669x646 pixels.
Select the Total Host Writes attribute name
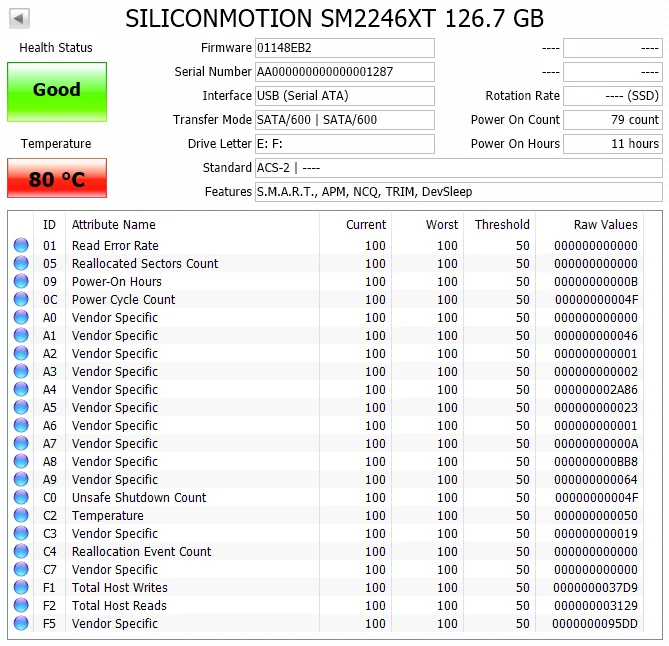click(119, 588)
